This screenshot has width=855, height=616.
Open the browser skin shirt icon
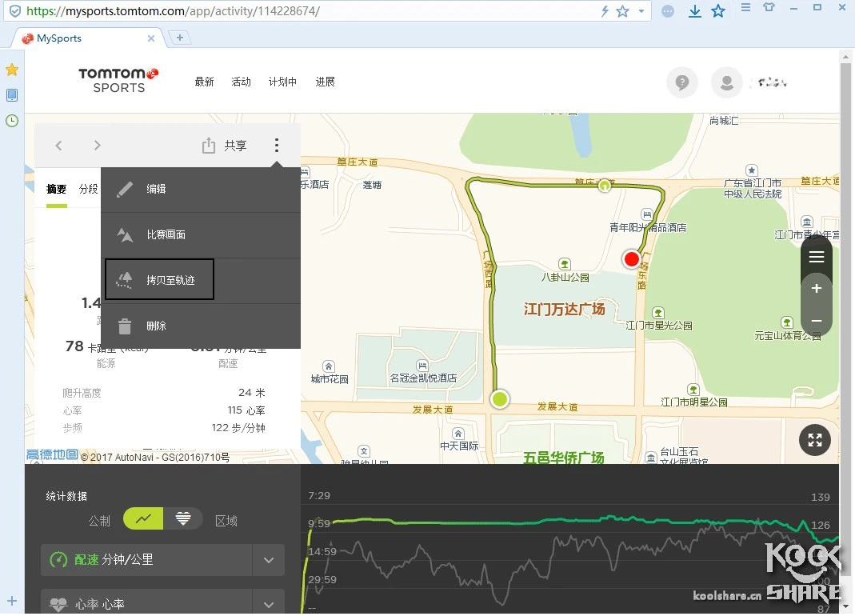[x=769, y=7]
